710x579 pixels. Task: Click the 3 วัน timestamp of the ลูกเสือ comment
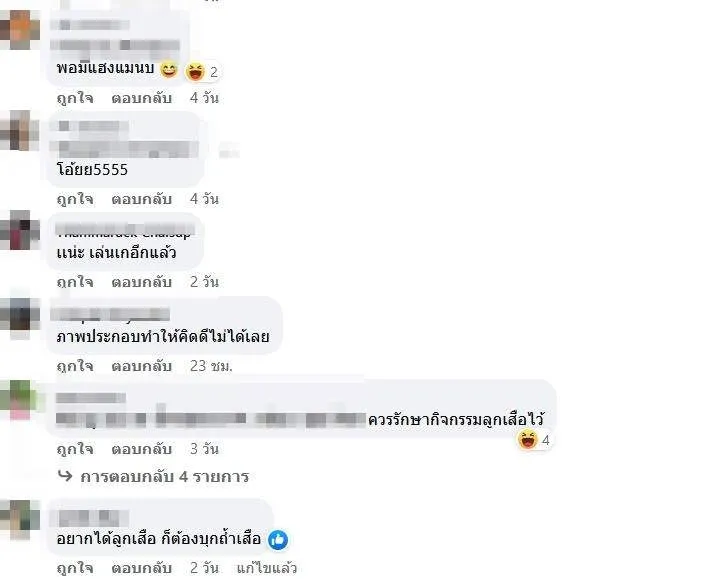pos(204,449)
